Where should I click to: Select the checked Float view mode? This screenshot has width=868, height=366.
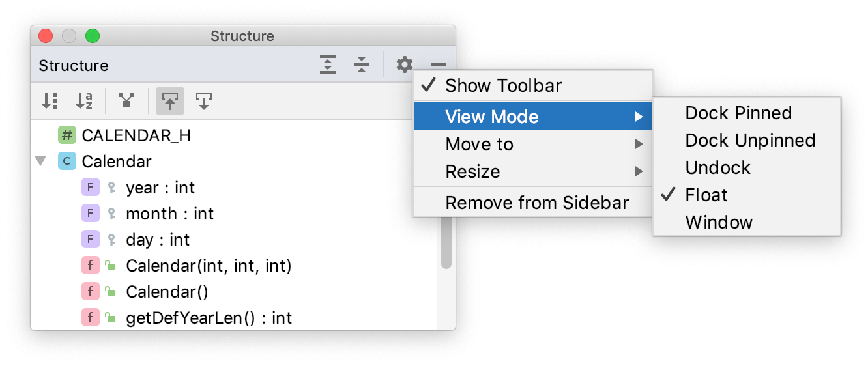coord(706,195)
